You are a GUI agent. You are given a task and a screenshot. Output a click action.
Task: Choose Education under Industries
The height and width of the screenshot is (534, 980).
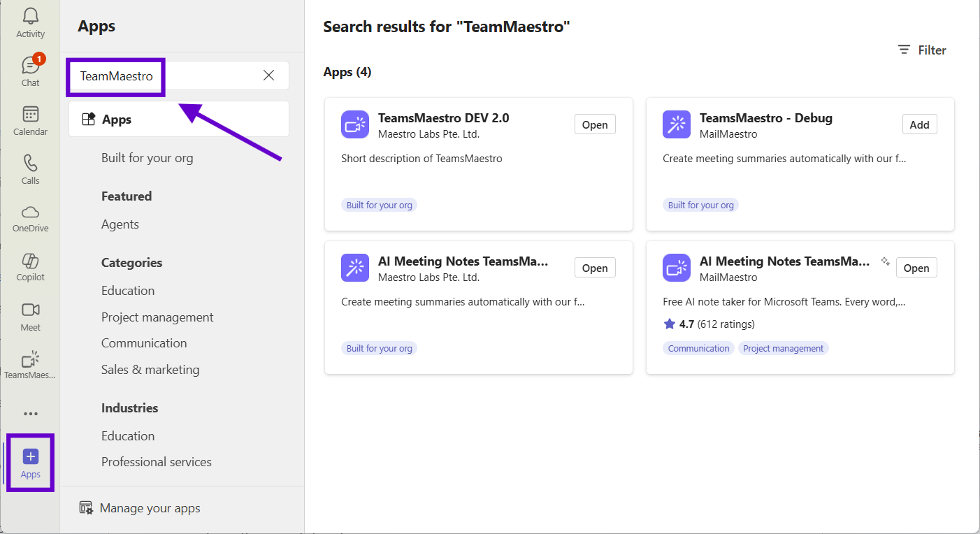128,436
